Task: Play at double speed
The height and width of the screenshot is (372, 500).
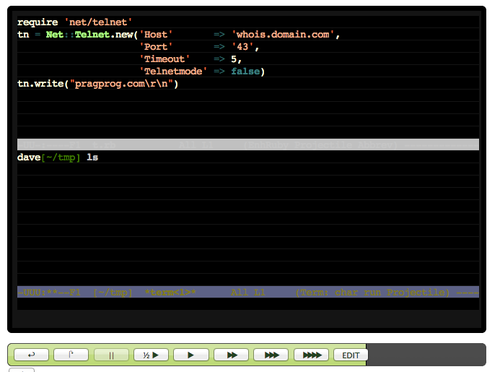Action: tap(231, 355)
